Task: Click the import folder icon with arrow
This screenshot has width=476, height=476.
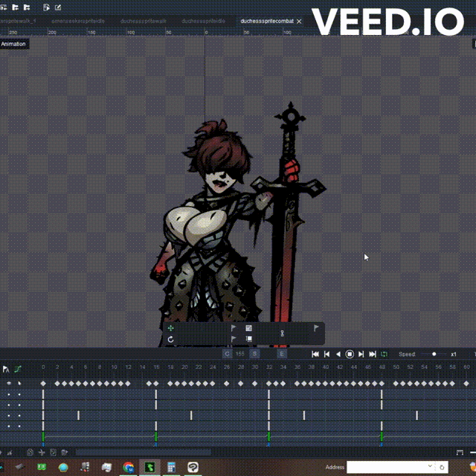Action: pyautogui.click(x=27, y=7)
